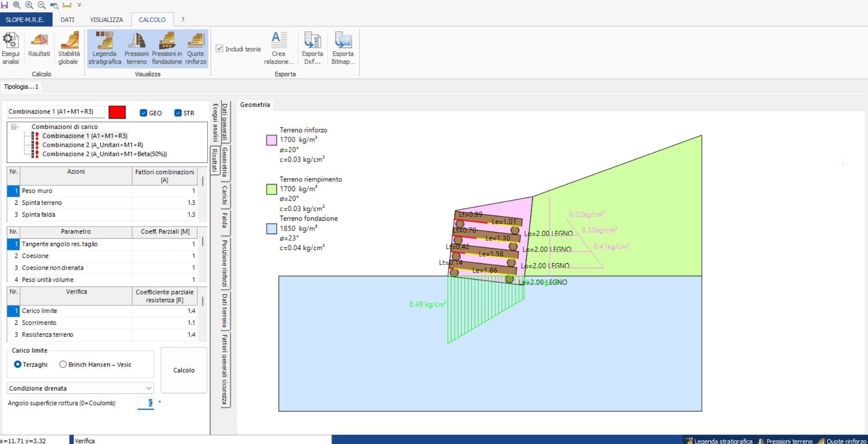
Task: Show Pressioni terreno diagram
Action: point(136,41)
